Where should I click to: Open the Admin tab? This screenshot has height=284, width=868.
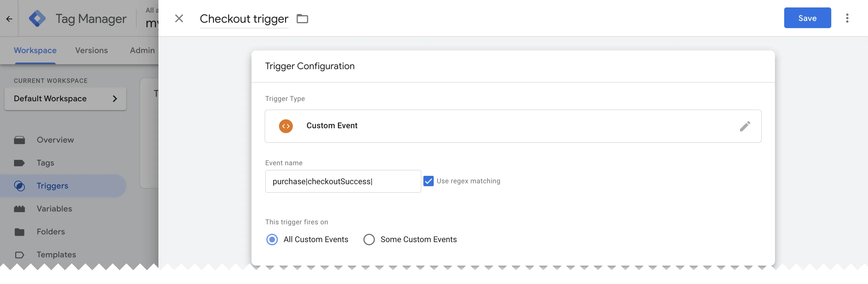(x=142, y=50)
